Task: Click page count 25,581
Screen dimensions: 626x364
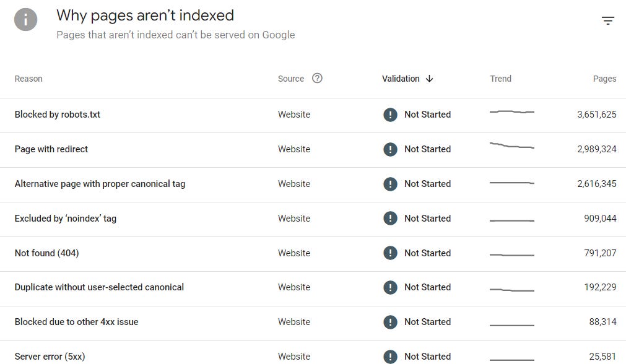Action: 603,357
